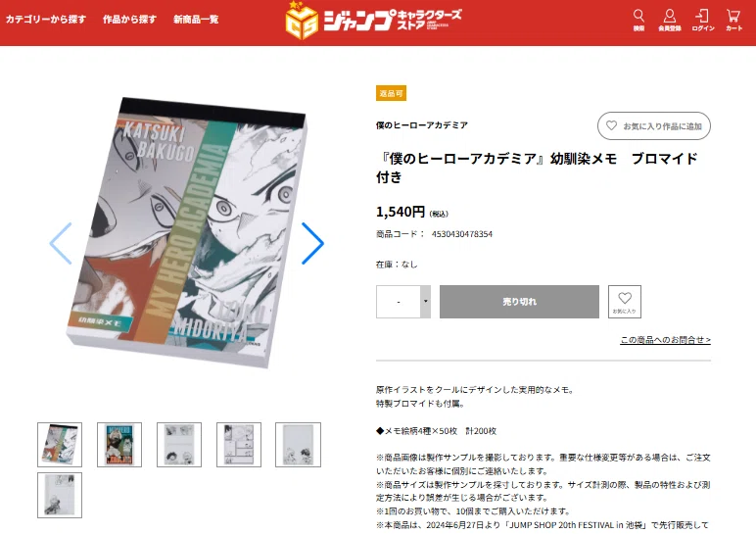Click the main memo pad product image
The image size is (756, 534).
187,232
